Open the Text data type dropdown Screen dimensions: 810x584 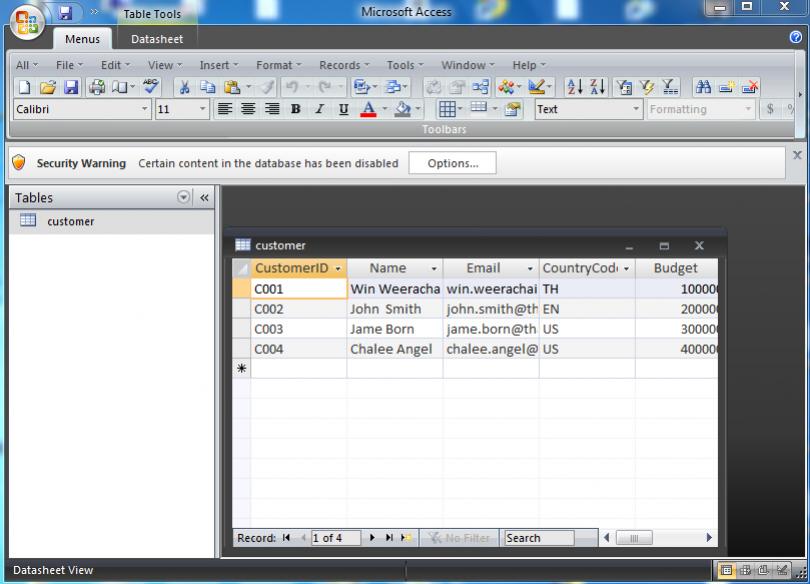[636, 109]
